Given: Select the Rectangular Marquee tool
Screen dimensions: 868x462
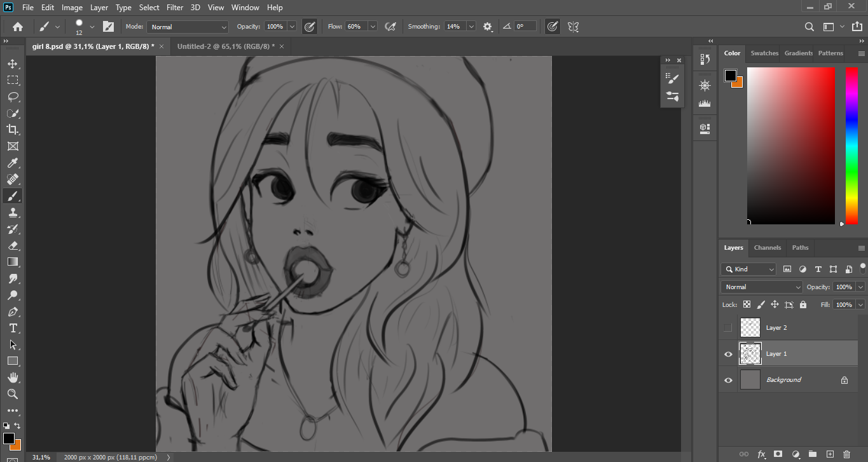Looking at the screenshot, I should [12, 80].
